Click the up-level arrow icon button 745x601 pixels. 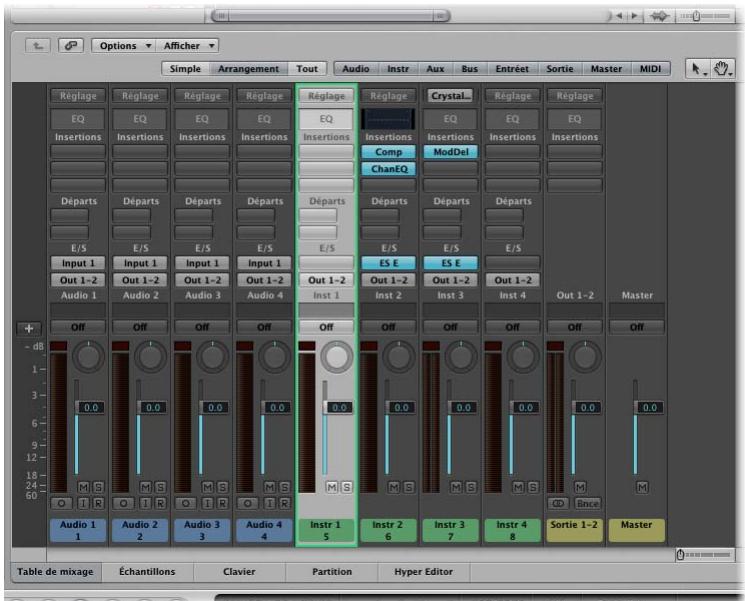(x=38, y=46)
